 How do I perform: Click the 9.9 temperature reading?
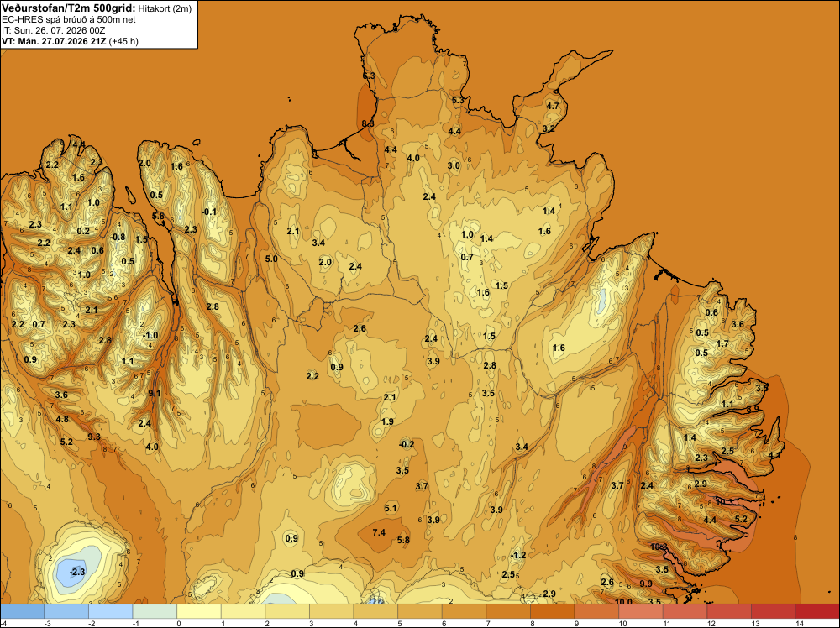(646, 584)
